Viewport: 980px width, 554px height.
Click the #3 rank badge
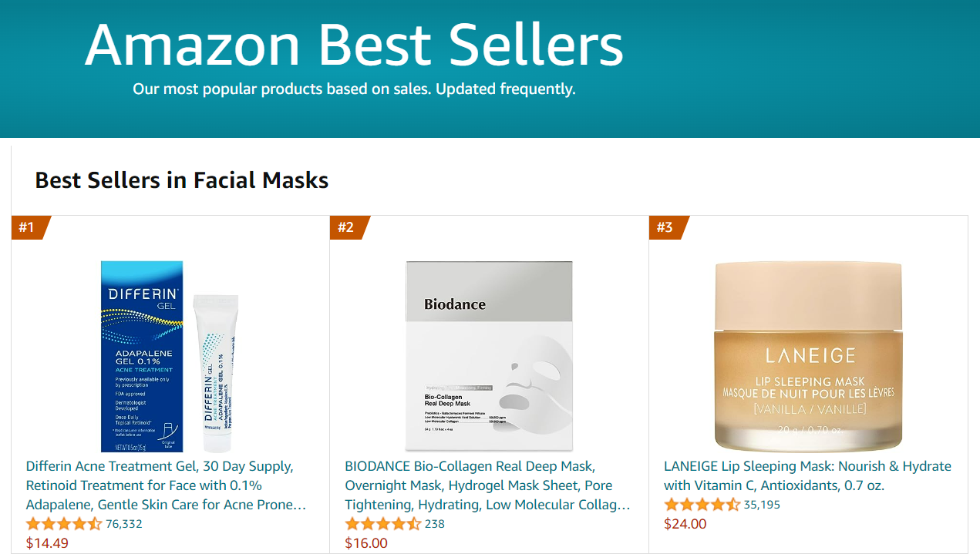(667, 227)
